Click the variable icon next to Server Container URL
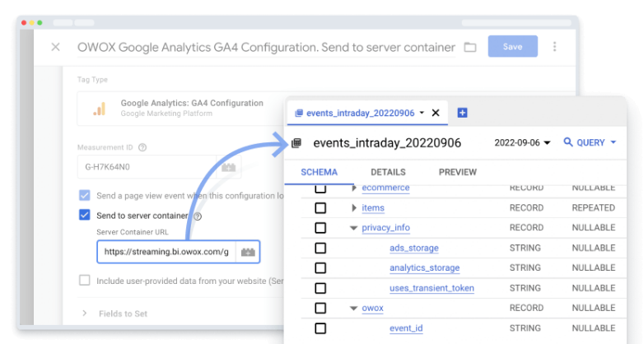This screenshot has width=644, height=344. [x=247, y=252]
